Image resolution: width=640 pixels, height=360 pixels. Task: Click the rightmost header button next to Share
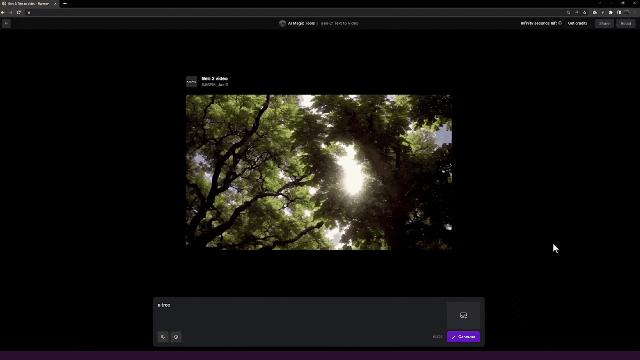pos(626,24)
